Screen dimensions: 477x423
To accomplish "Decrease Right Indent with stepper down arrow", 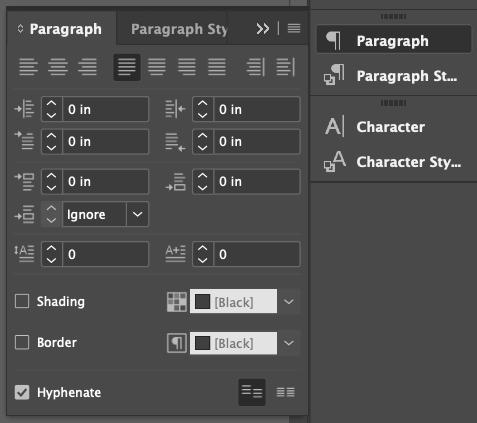I will tap(202, 115).
